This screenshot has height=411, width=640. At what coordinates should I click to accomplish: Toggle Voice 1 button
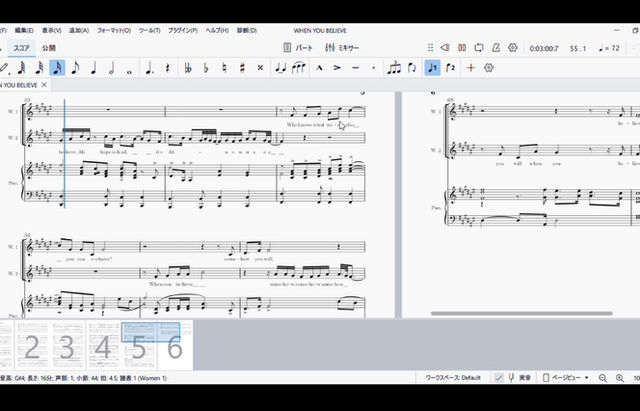click(433, 68)
